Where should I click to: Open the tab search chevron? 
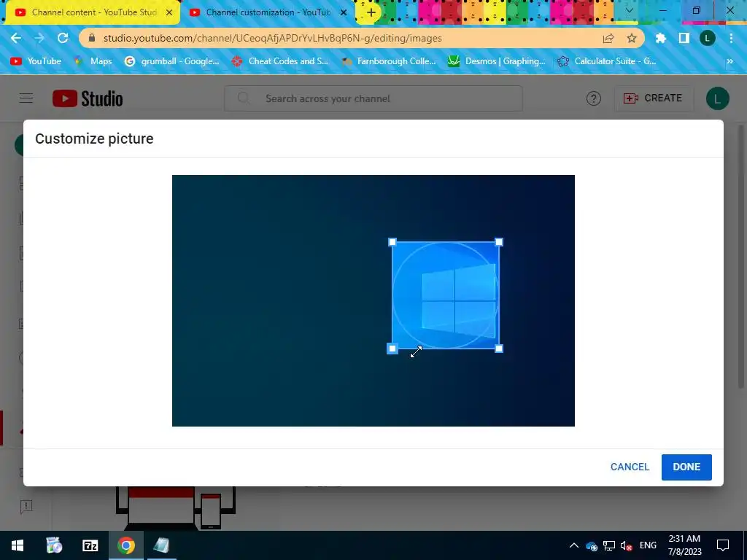[x=630, y=10]
